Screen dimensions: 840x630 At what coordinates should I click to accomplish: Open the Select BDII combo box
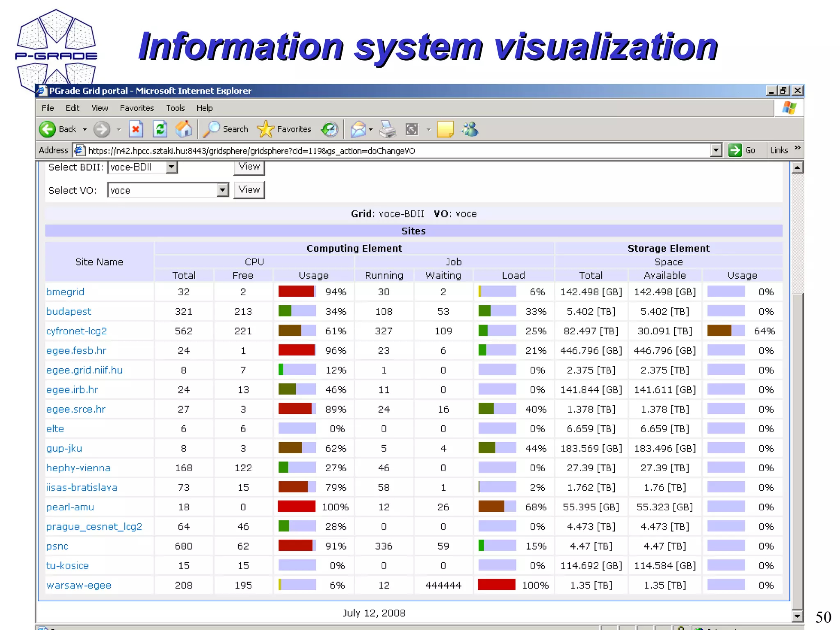(142, 167)
